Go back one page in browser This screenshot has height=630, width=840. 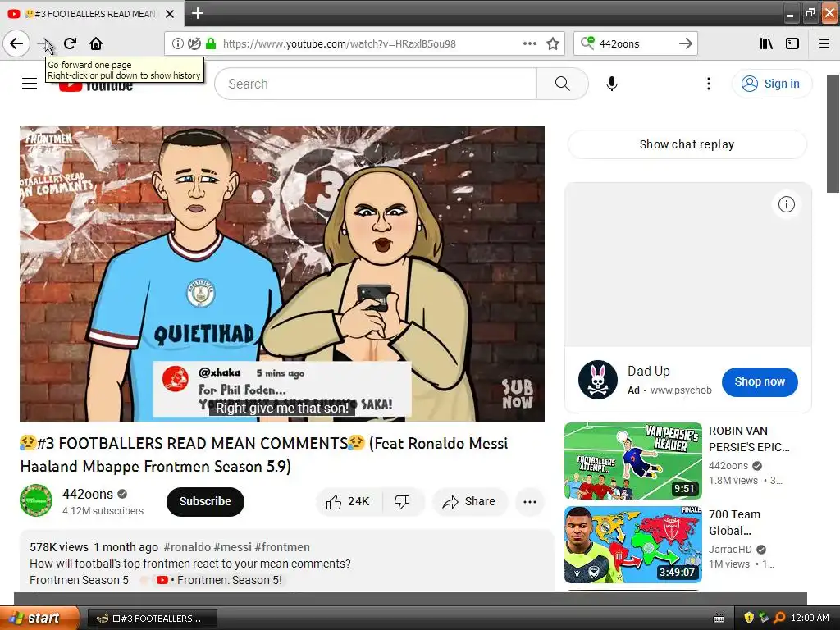pyautogui.click(x=16, y=43)
